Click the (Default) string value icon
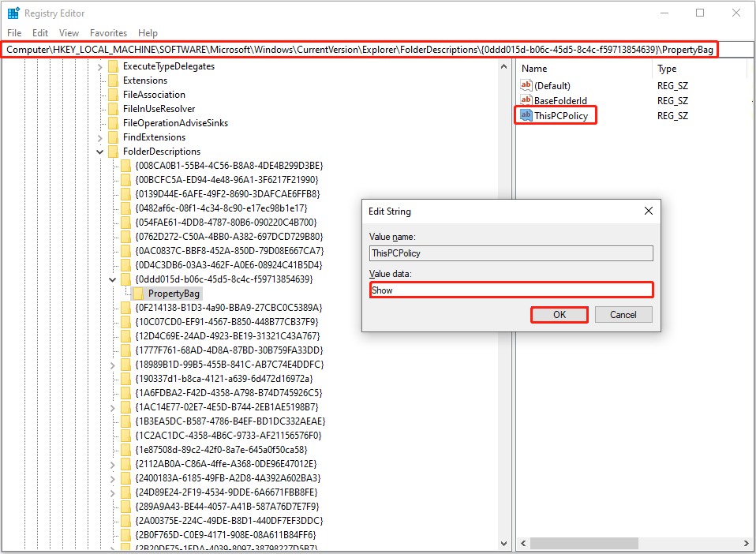The width and height of the screenshot is (756, 554). tap(526, 85)
